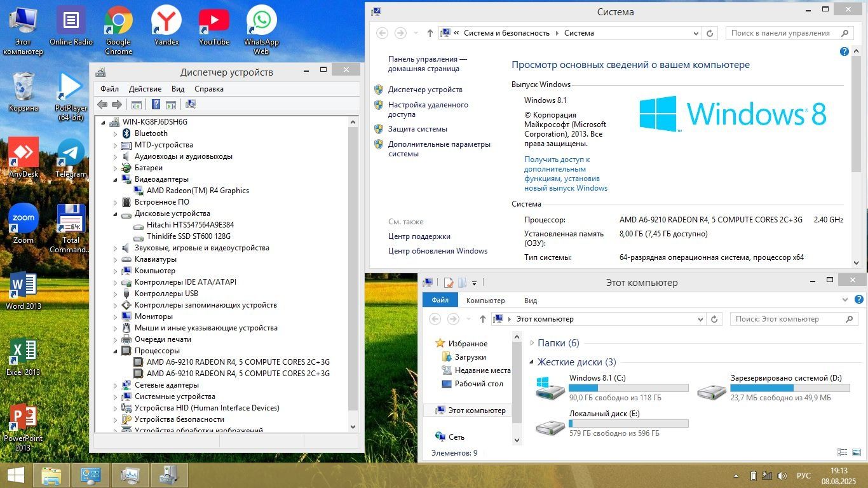The width and height of the screenshot is (868, 488).
Task: Open the AnyDesk desktop shortcut
Action: (x=24, y=158)
